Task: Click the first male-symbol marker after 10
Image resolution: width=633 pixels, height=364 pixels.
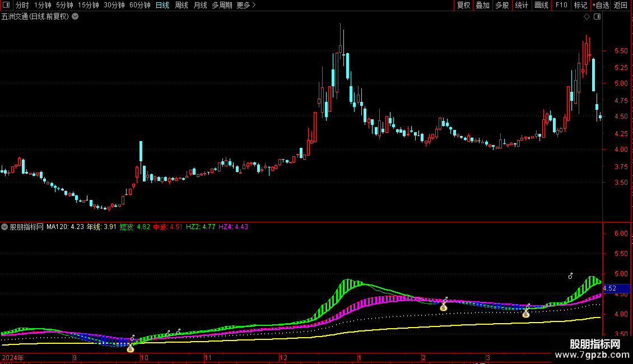Action: point(168,333)
